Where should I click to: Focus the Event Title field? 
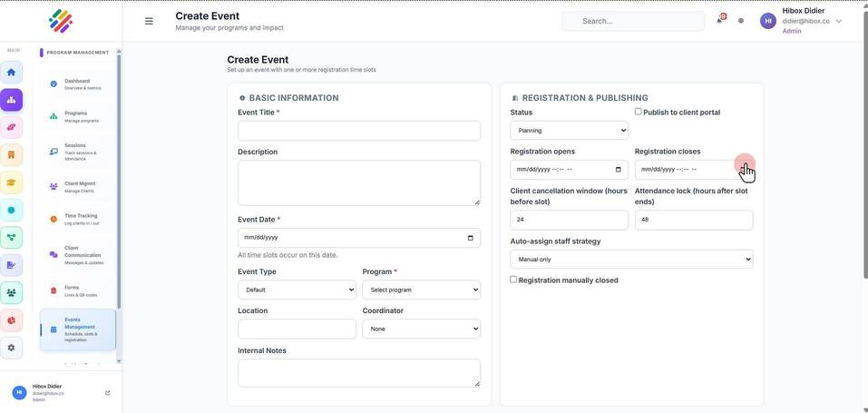359,131
